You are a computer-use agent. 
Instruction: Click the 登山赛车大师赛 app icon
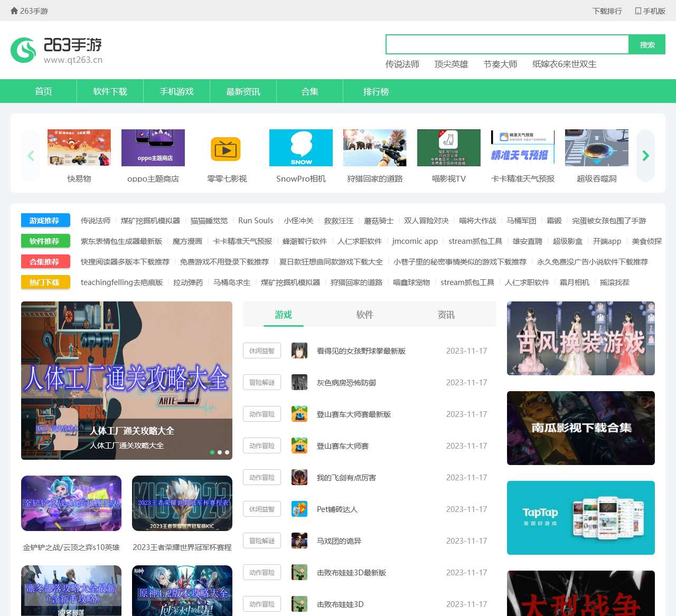(x=299, y=446)
